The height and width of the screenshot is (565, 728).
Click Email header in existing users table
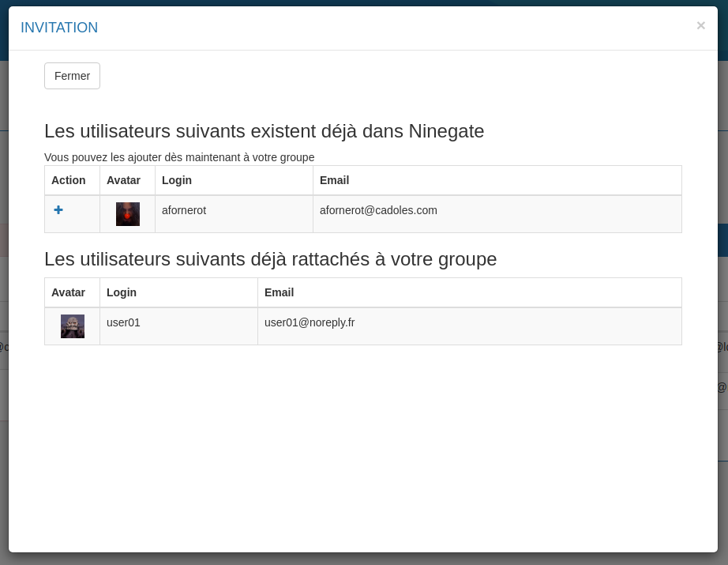coord(334,180)
